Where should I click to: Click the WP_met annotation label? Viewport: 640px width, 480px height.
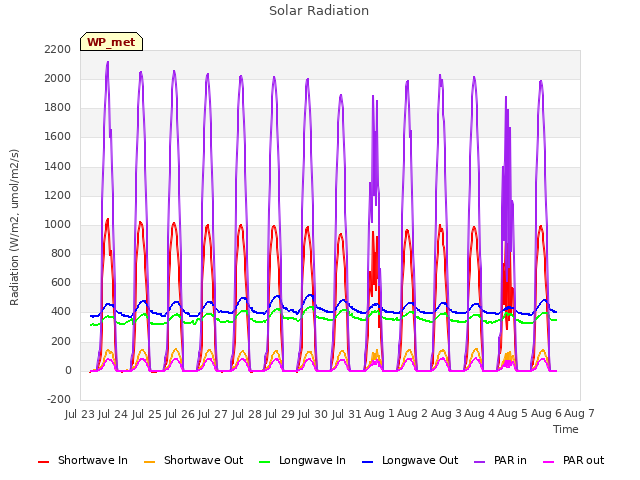pyautogui.click(x=111, y=42)
